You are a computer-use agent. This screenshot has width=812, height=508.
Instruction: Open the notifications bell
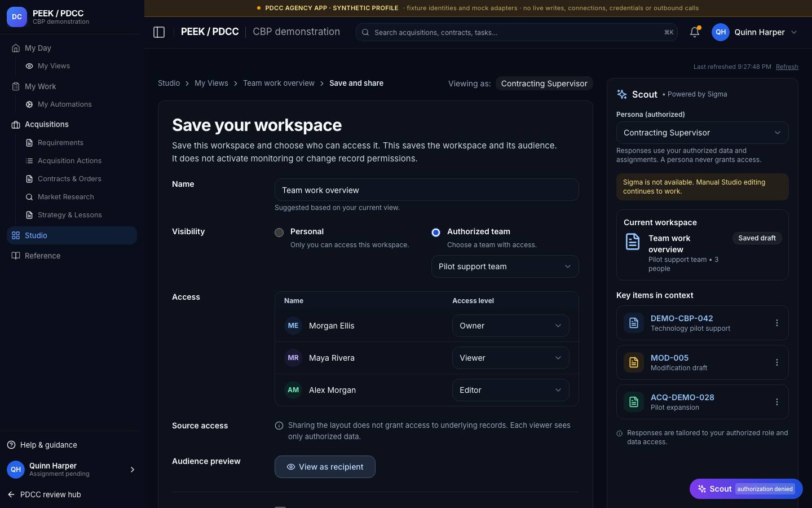(x=695, y=32)
